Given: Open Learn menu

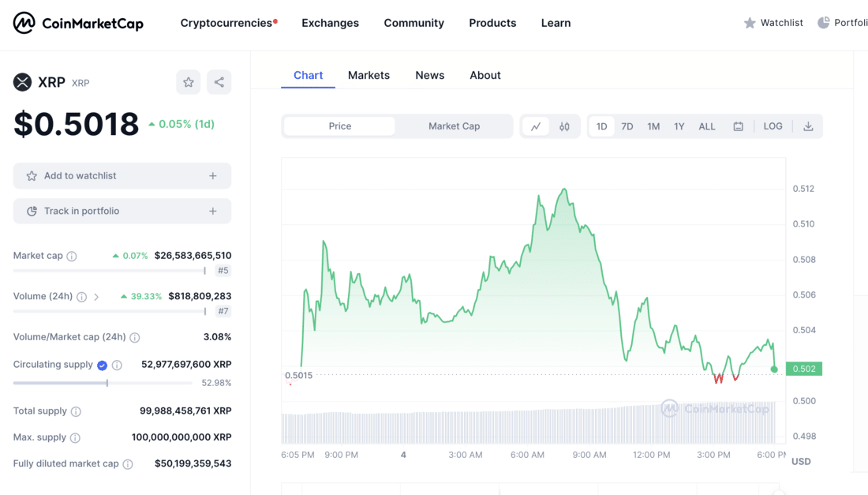Looking at the screenshot, I should pyautogui.click(x=556, y=23).
